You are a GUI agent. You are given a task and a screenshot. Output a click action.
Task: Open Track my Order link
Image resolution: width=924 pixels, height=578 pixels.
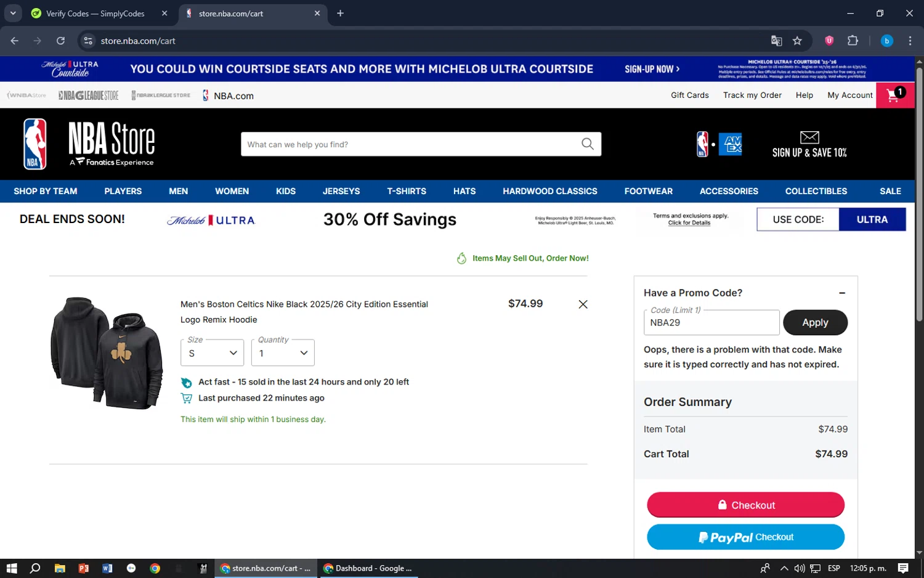tap(752, 95)
